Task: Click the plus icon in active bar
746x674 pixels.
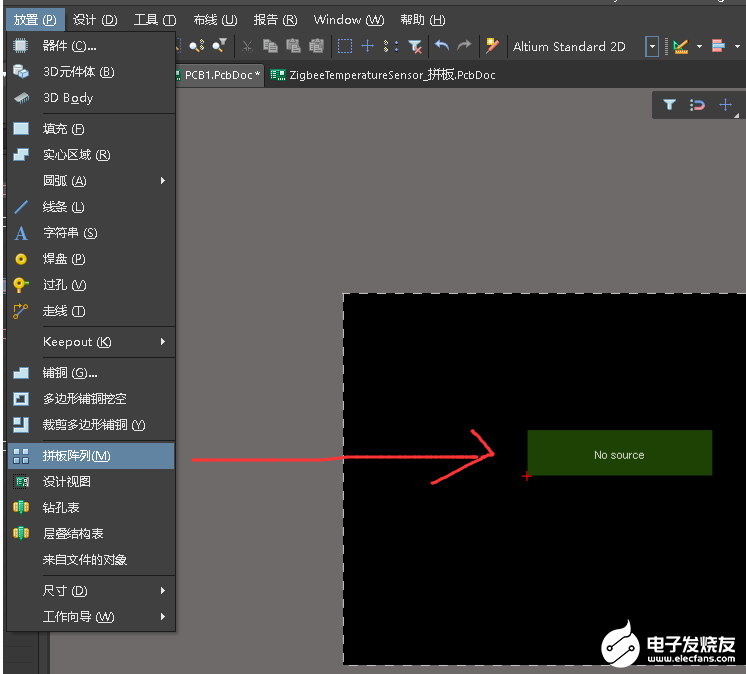Action: [x=725, y=105]
